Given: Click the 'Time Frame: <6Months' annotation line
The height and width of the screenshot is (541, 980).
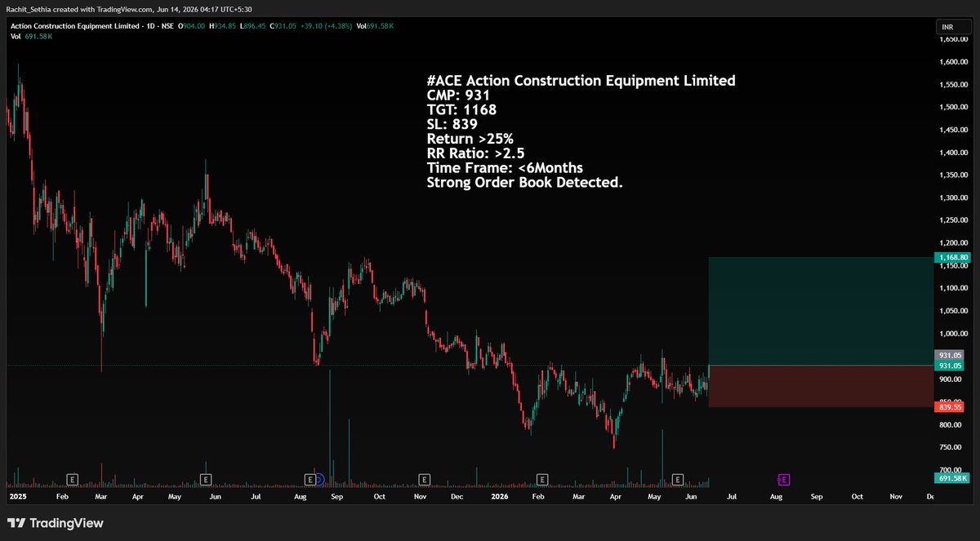Looking at the screenshot, I should tap(505, 168).
